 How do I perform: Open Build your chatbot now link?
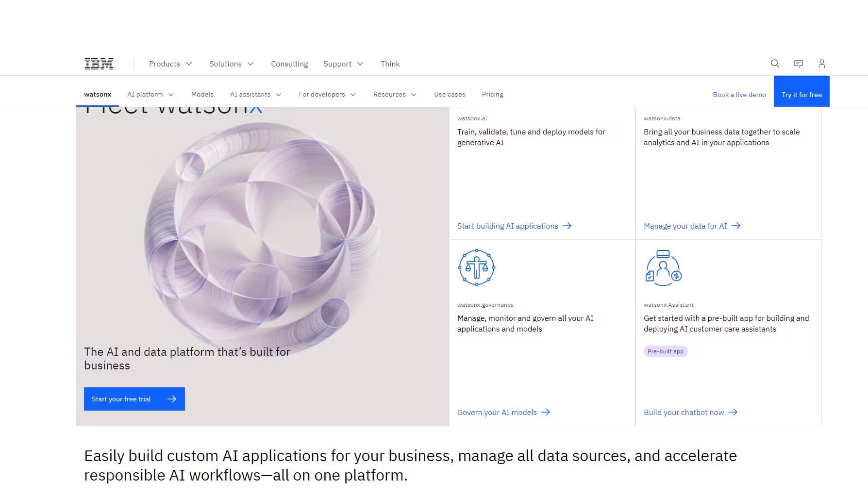point(690,412)
